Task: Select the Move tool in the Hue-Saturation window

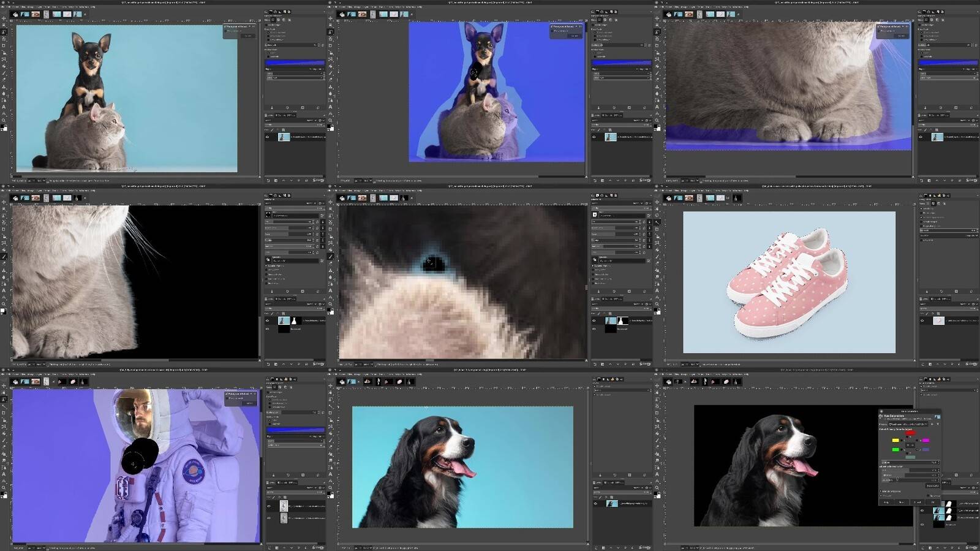Action: coord(657,386)
